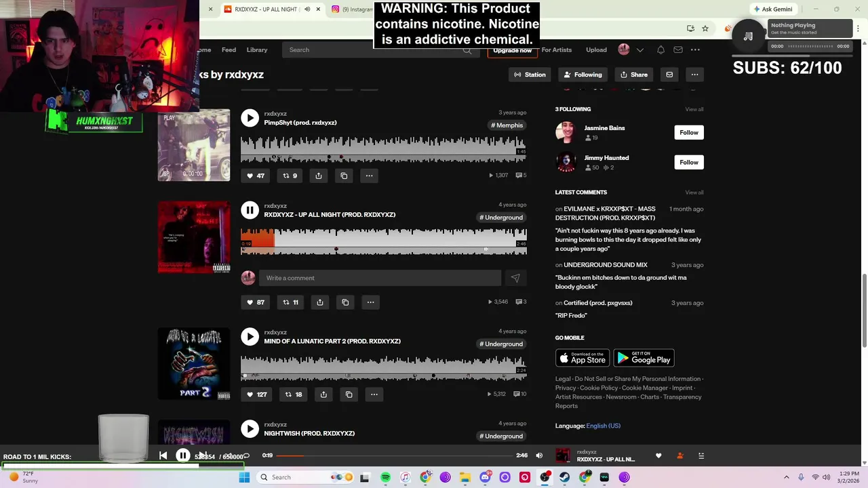View all latest comments
Viewport: 868px width, 488px height.
[x=694, y=192]
